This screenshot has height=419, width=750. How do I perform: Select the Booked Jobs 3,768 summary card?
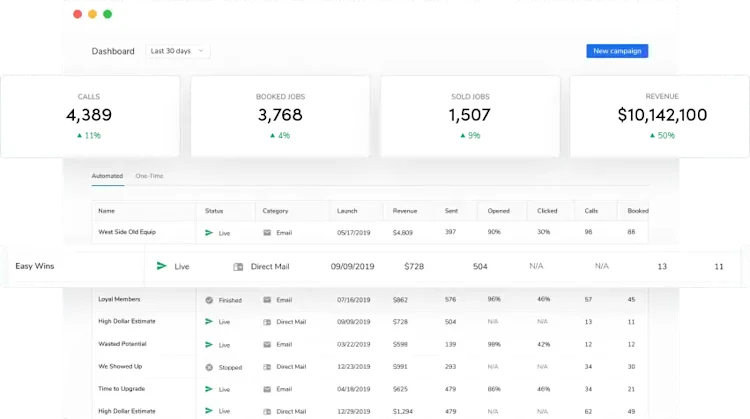280,116
